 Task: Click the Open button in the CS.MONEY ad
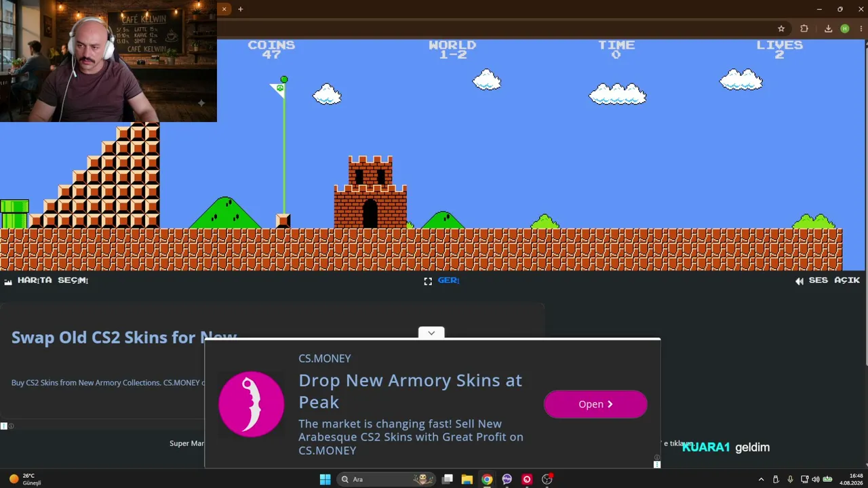click(x=595, y=404)
